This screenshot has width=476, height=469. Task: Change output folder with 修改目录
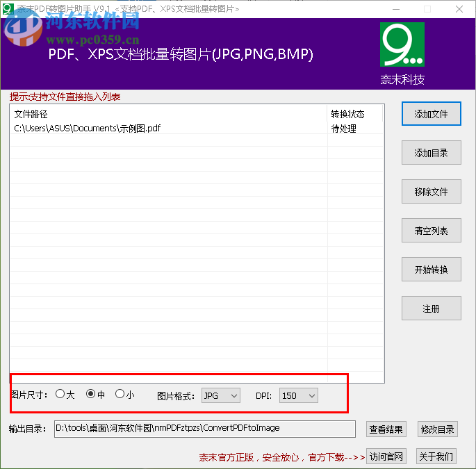pos(437,429)
